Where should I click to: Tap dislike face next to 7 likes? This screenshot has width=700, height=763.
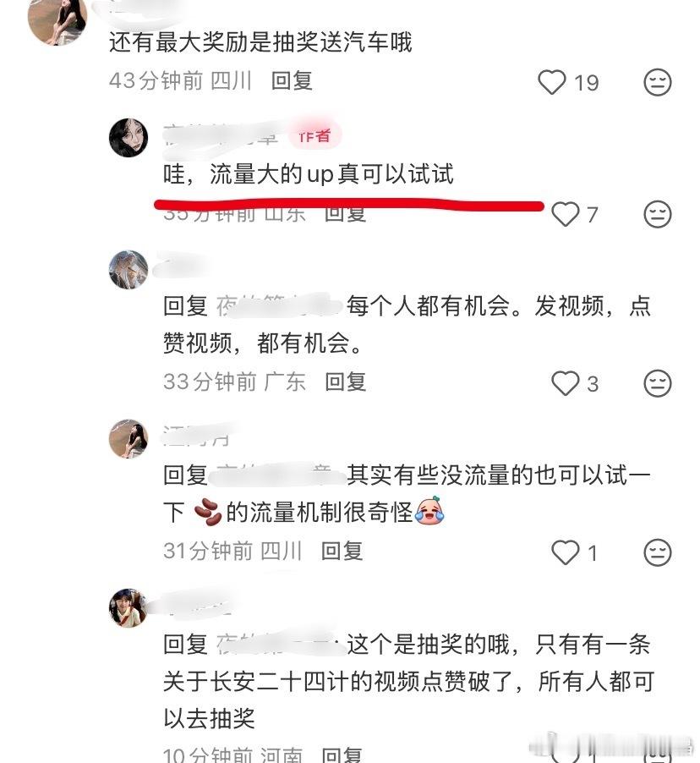pyautogui.click(x=657, y=214)
